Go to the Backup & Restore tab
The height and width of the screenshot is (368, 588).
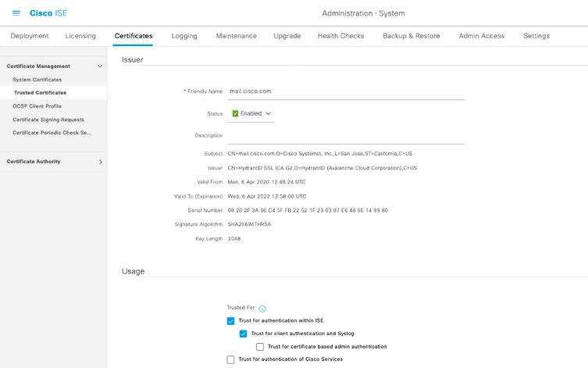[411, 36]
